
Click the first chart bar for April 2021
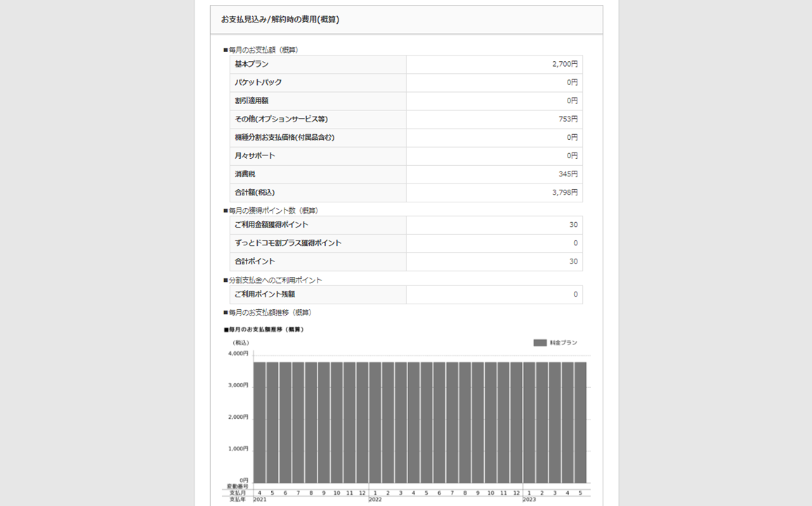pyautogui.click(x=259, y=422)
